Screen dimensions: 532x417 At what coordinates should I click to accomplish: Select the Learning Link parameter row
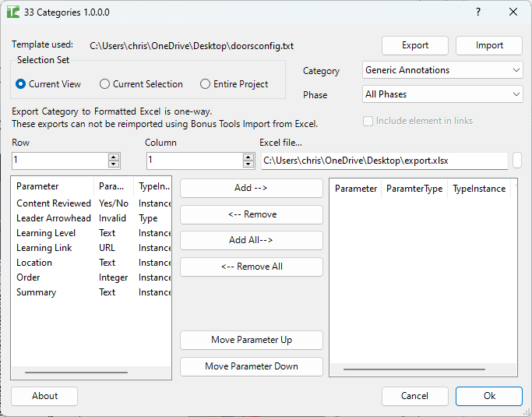92,248
